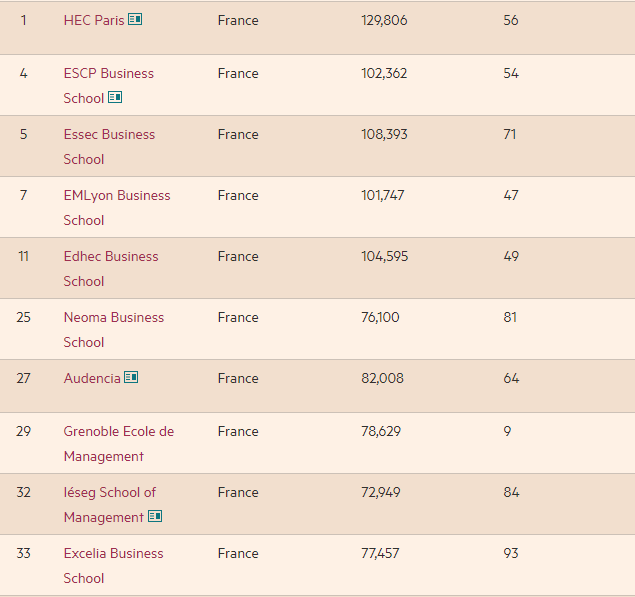Click France cell in Grenoble row
The height and width of the screenshot is (597, 635).
tap(238, 431)
